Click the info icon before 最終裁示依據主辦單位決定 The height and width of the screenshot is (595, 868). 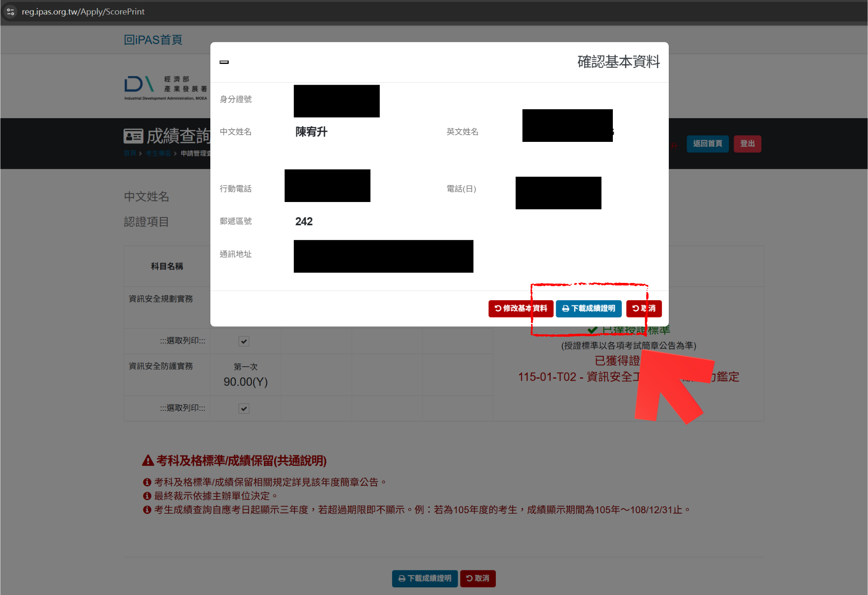point(147,496)
